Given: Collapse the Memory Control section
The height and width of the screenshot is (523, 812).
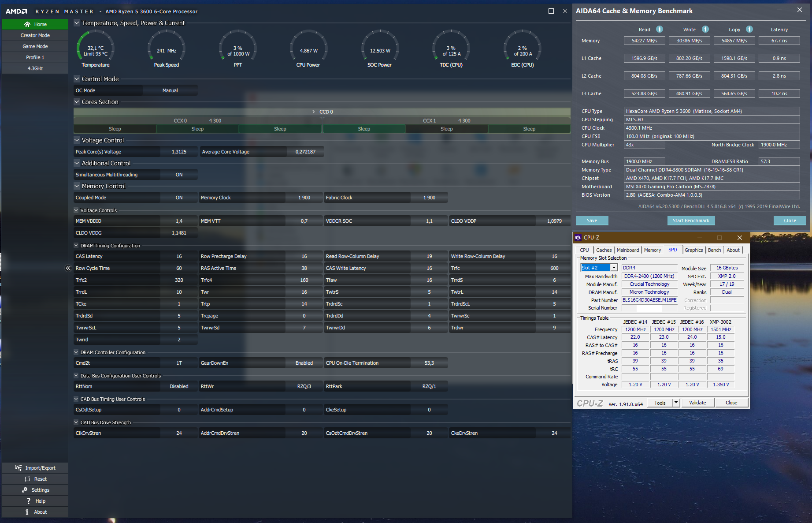Looking at the screenshot, I should tap(77, 186).
